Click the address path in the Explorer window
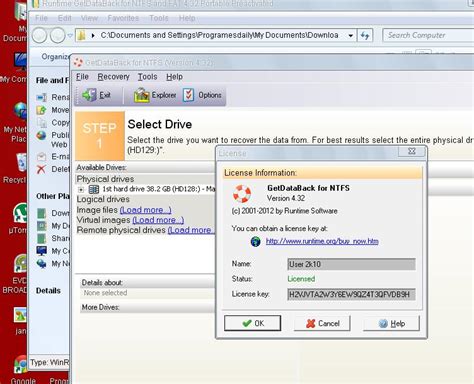 pyautogui.click(x=219, y=35)
